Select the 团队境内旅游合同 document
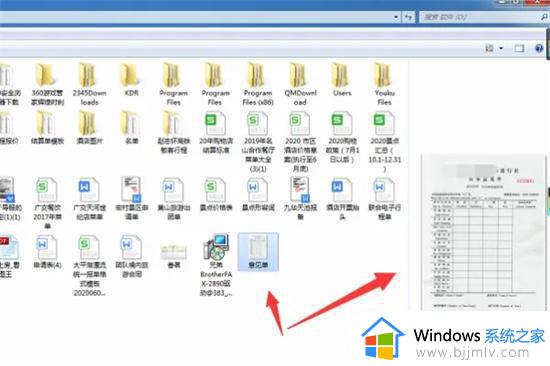 click(x=131, y=257)
